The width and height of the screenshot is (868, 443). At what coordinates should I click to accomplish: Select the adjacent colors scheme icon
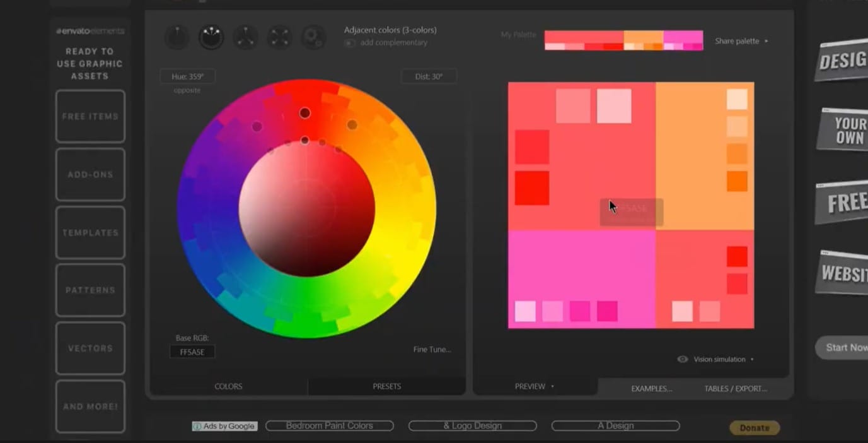[x=211, y=37]
